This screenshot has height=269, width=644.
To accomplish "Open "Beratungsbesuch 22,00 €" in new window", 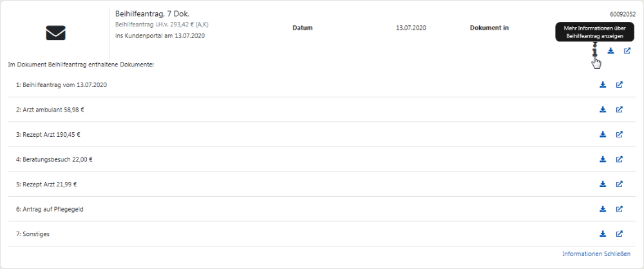I will (x=619, y=159).
